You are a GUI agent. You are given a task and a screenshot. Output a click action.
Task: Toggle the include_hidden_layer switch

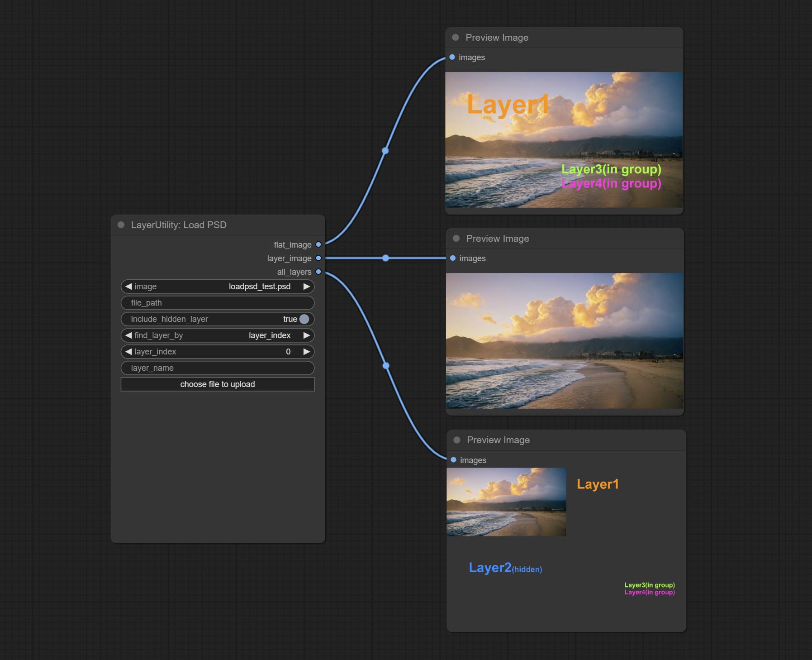coord(304,319)
